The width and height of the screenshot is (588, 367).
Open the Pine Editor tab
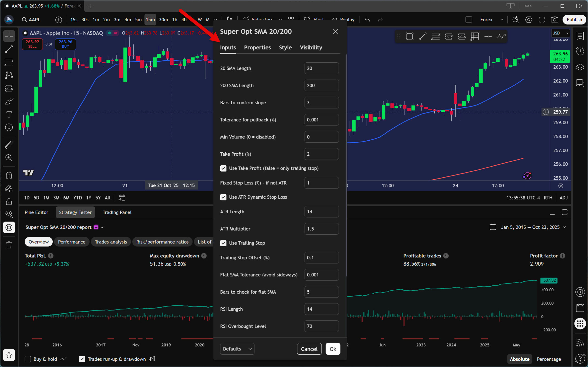[37, 212]
